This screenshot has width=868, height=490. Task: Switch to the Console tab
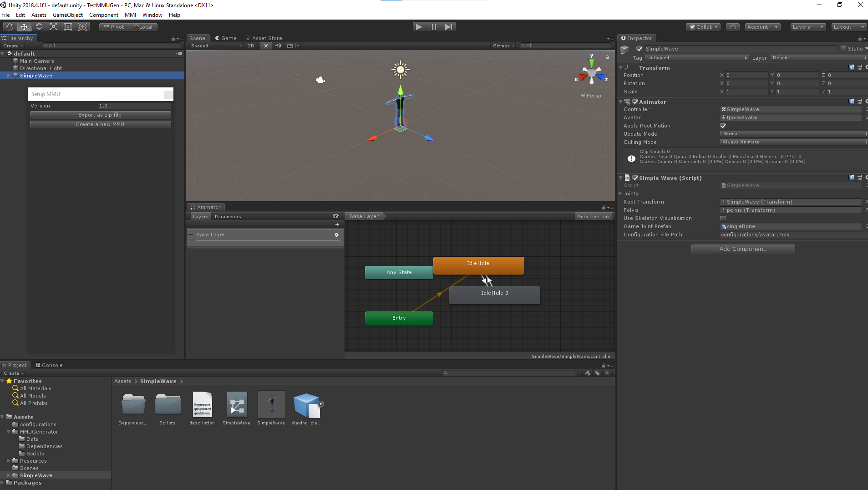[x=49, y=365]
